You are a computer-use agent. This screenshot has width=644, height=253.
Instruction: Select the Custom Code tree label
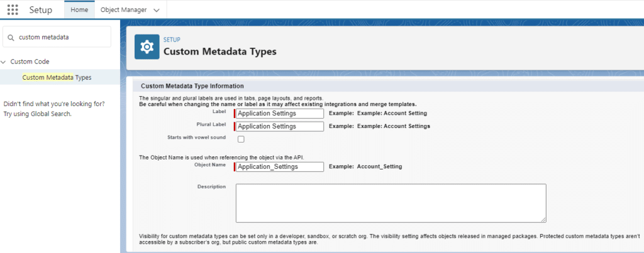click(30, 62)
